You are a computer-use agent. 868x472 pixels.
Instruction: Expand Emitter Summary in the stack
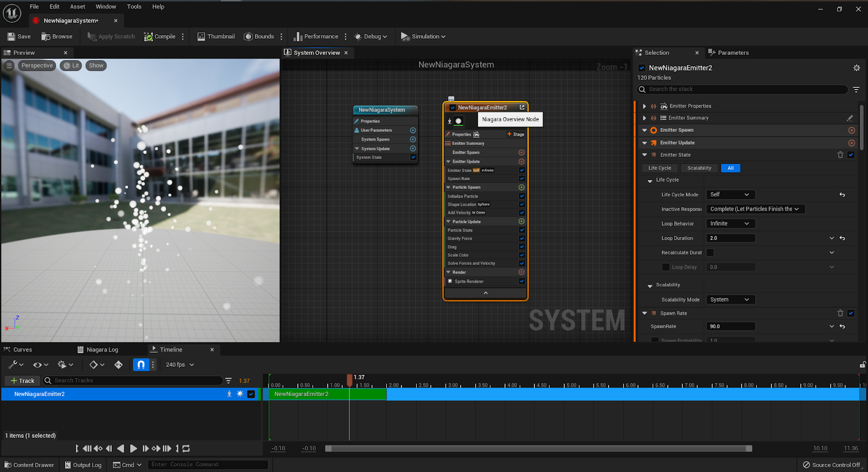click(x=644, y=118)
